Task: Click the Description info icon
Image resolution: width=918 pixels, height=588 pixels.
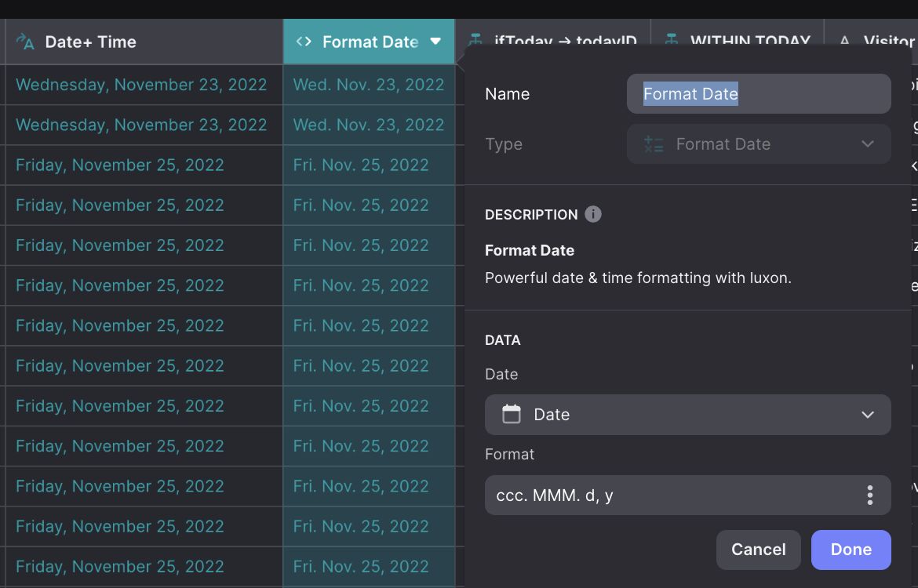Action: pos(593,214)
